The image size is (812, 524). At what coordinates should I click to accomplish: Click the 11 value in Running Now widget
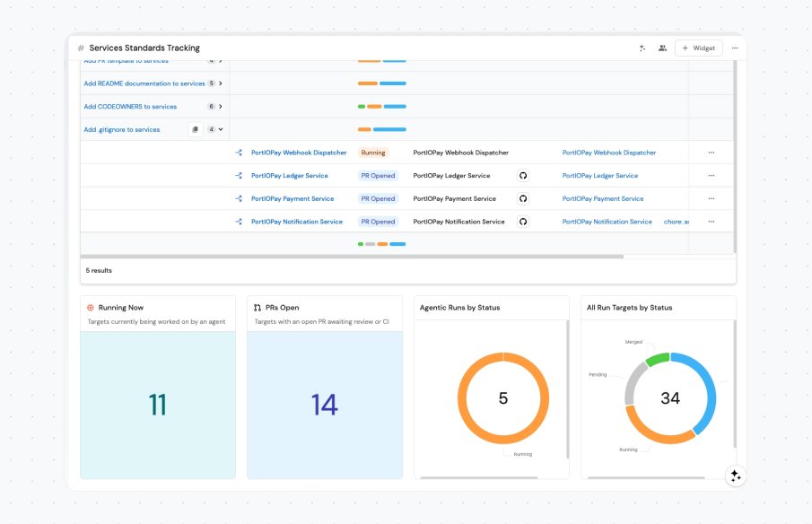(157, 405)
